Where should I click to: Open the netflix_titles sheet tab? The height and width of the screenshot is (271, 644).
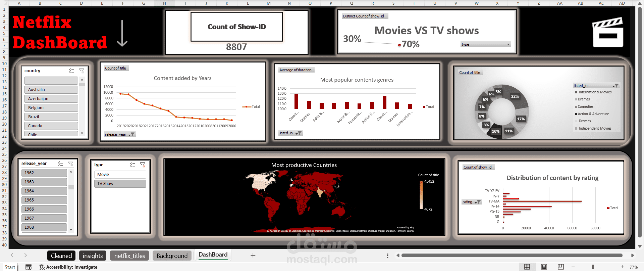[x=129, y=256]
